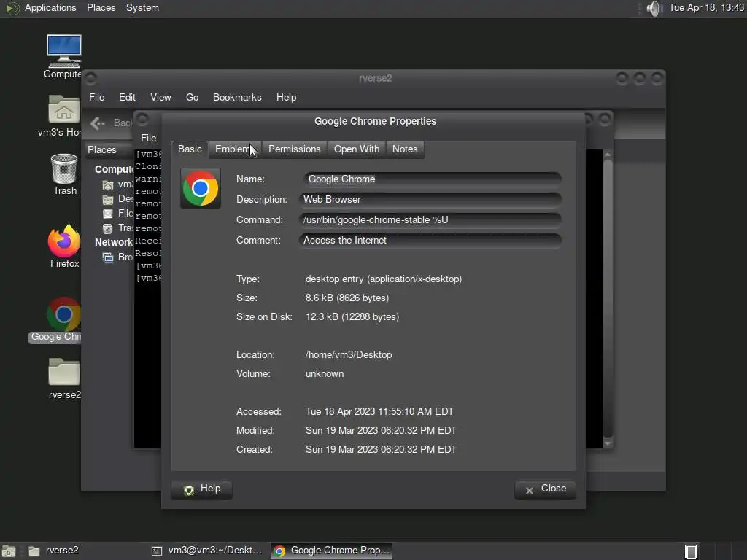Click the Comment field Access the Internet
This screenshot has width=747, height=560.
pos(430,241)
